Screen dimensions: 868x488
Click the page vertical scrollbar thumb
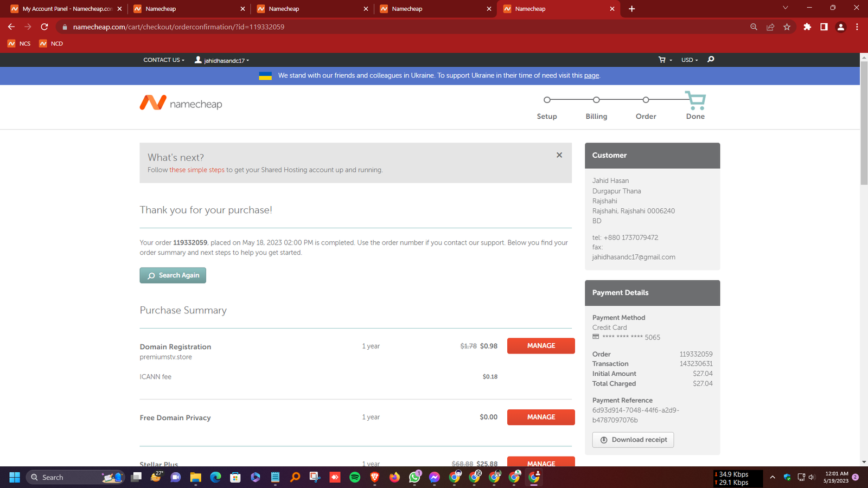point(864,124)
